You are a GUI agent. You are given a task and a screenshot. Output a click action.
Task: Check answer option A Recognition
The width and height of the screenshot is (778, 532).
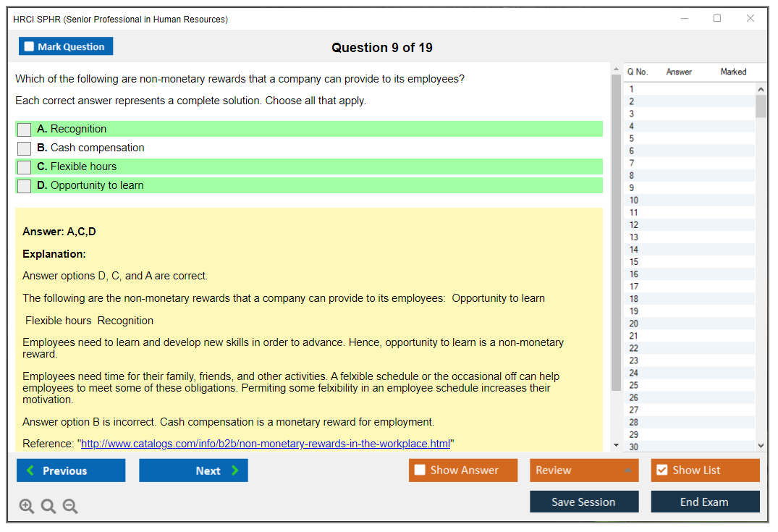(25, 130)
